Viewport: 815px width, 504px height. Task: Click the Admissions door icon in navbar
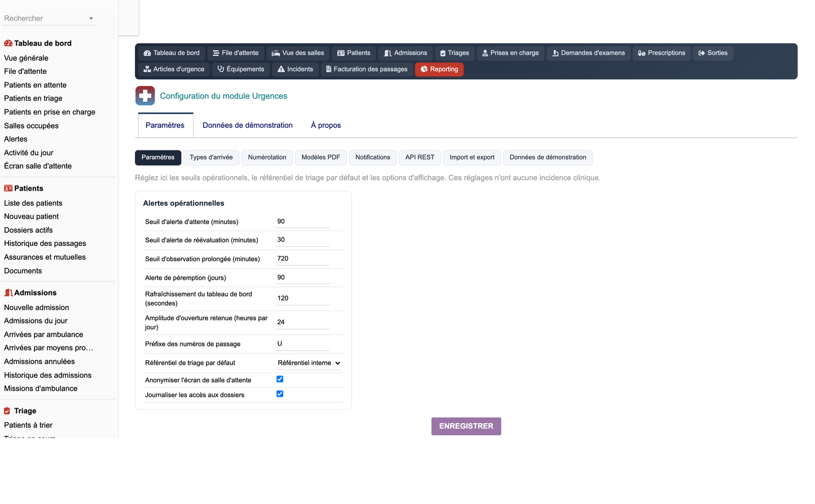tap(387, 53)
